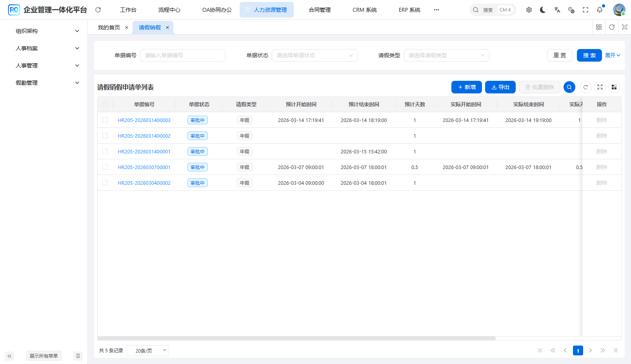Click the 单据编号 input field
This screenshot has width=631, height=364.
tap(183, 55)
